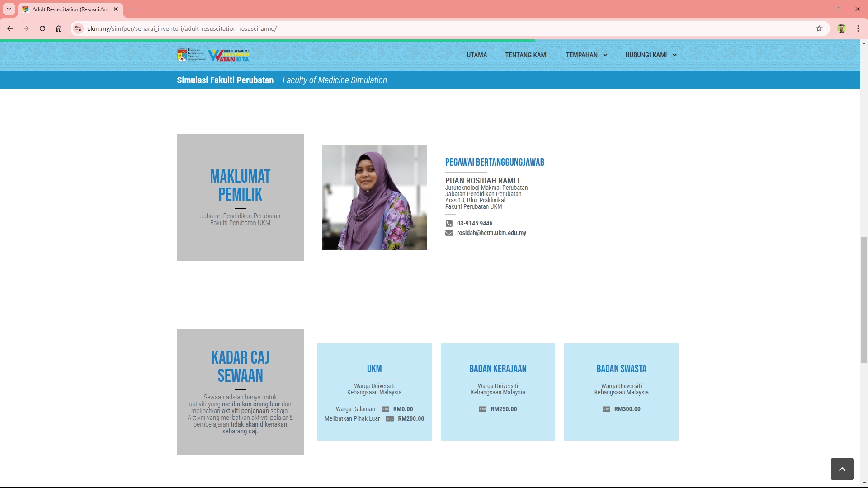868x488 pixels.
Task: Open the UTAMA menu item
Action: tap(476, 55)
